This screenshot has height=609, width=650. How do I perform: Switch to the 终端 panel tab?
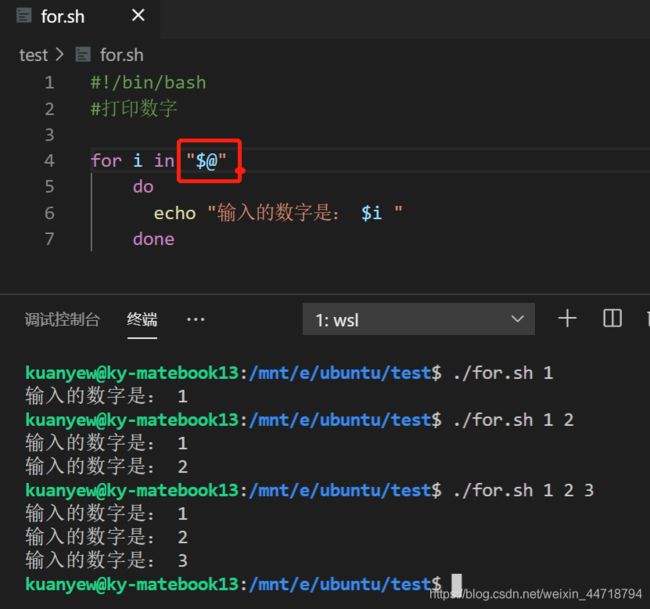pos(142,320)
